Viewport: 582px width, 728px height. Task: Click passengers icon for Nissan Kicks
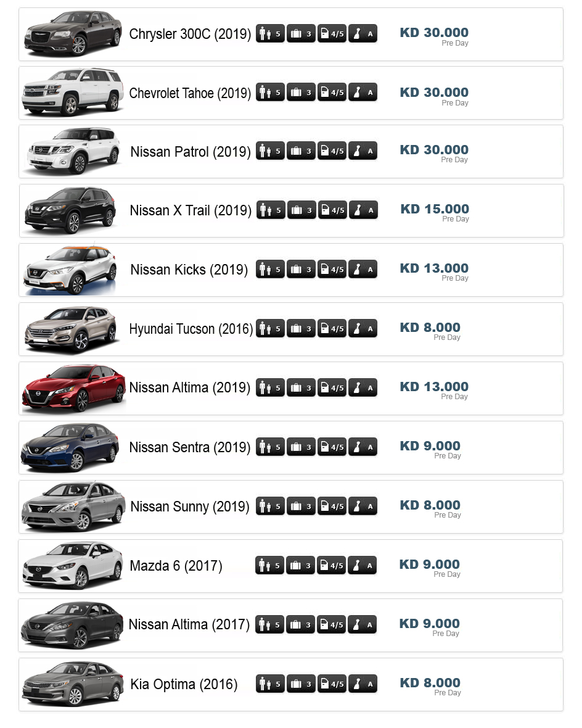(270, 270)
